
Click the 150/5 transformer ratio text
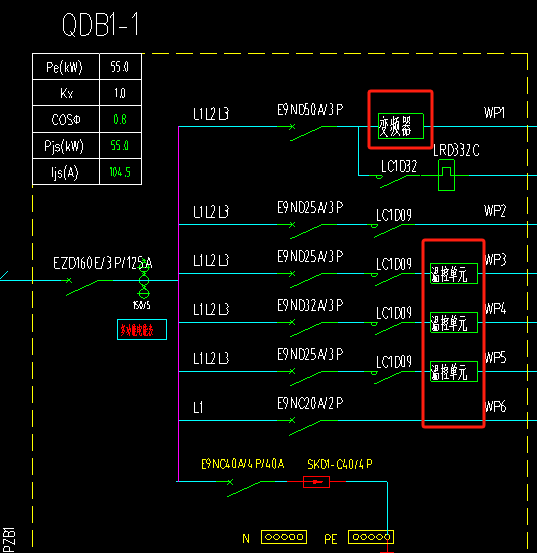click(142, 305)
